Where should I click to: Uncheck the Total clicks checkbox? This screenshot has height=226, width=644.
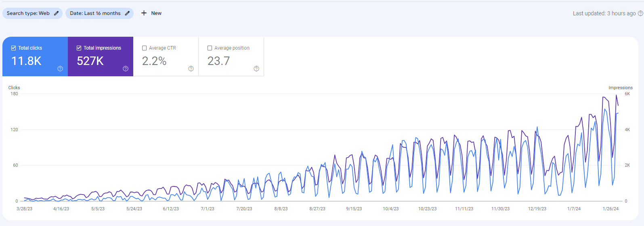tap(14, 48)
